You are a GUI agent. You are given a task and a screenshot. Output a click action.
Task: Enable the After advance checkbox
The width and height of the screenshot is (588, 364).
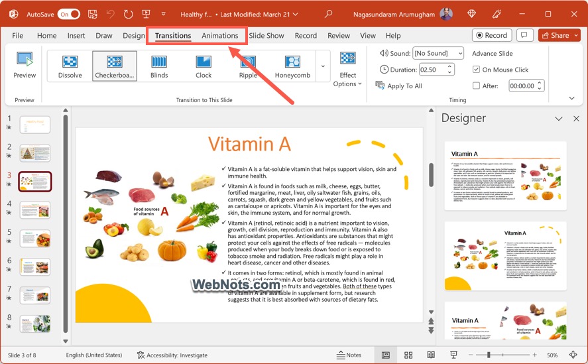[x=476, y=86]
